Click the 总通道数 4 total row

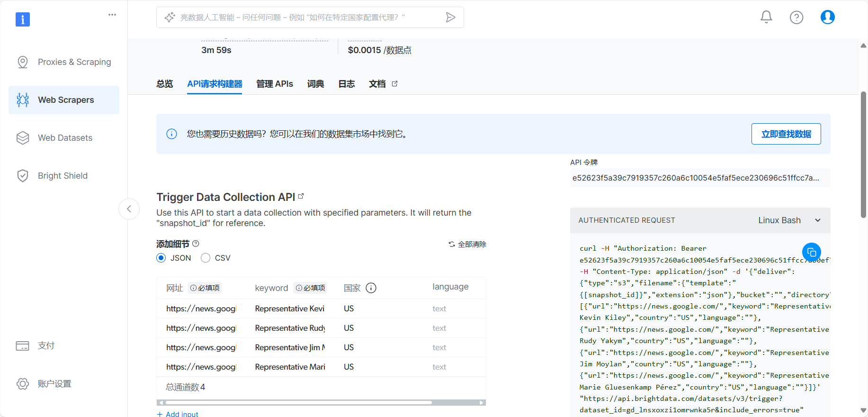point(321,388)
